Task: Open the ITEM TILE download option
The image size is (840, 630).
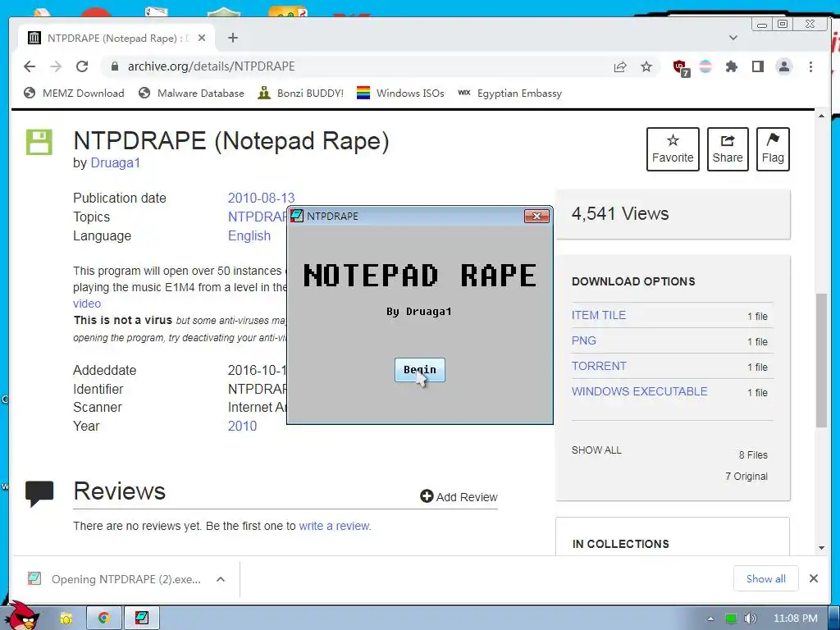Action: 598,315
